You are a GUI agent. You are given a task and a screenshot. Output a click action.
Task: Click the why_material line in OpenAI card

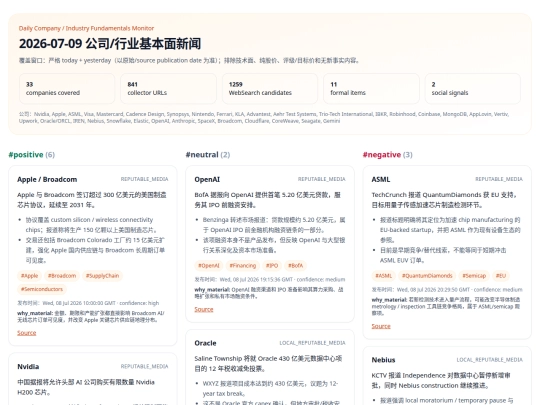(x=269, y=293)
